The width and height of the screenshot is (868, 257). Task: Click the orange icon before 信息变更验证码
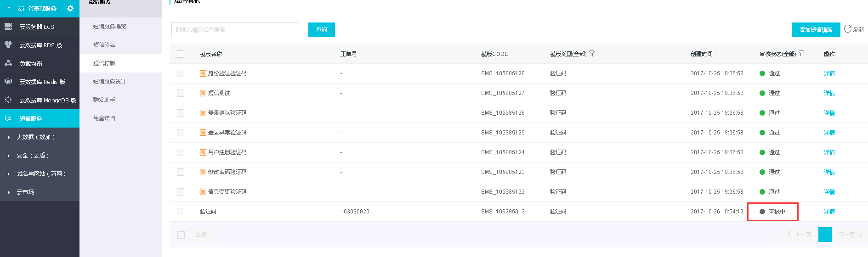[203, 192]
